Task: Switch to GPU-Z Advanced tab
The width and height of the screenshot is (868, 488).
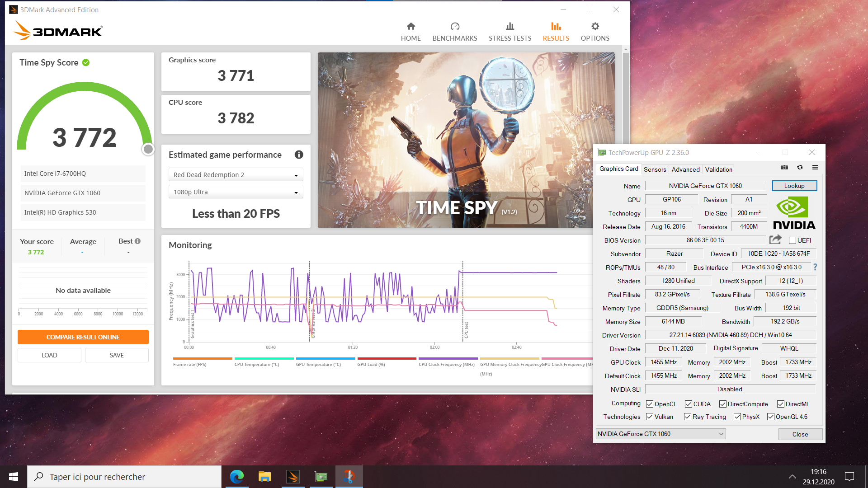Action: point(685,169)
